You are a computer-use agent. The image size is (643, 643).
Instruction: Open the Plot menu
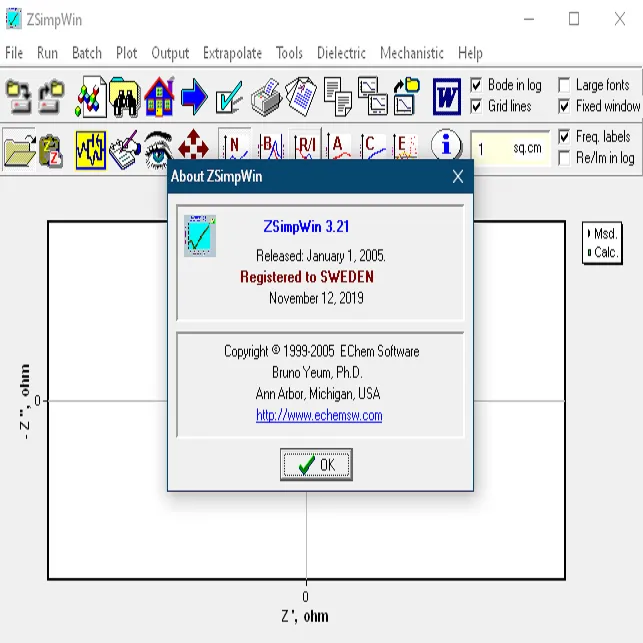(x=126, y=53)
